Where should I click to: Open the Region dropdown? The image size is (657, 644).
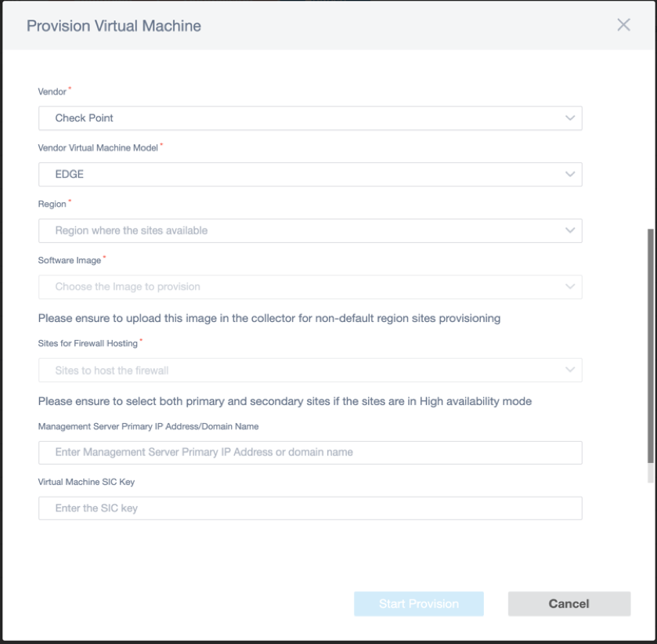tap(310, 230)
